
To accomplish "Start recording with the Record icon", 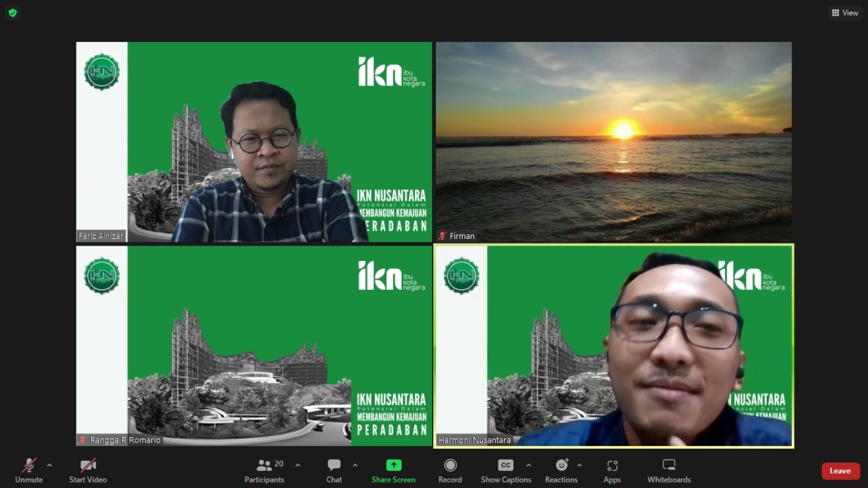I will tap(450, 466).
